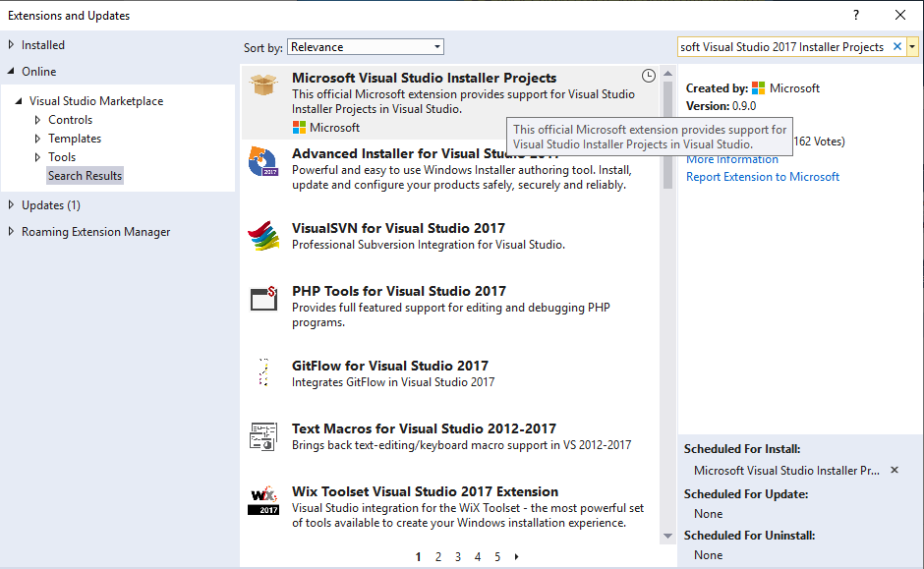The width and height of the screenshot is (924, 569).
Task: Select PHP Tools for Visual Studio 2017 result
Action: [x=399, y=291]
